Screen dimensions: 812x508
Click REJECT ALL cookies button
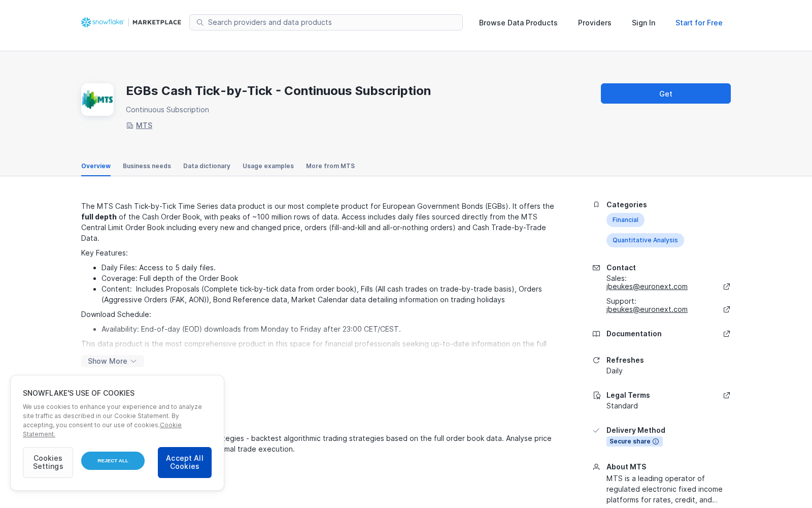click(113, 461)
